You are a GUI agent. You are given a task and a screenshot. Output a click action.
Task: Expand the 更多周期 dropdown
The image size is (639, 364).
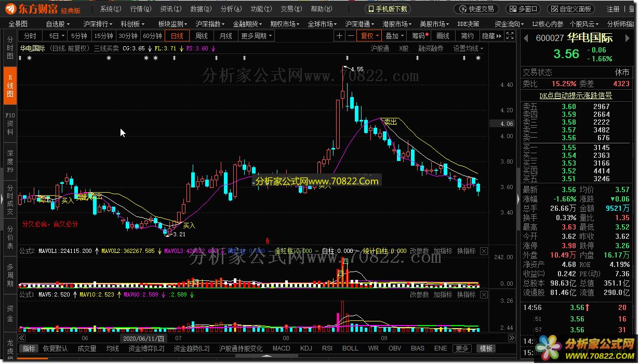tap(256, 36)
